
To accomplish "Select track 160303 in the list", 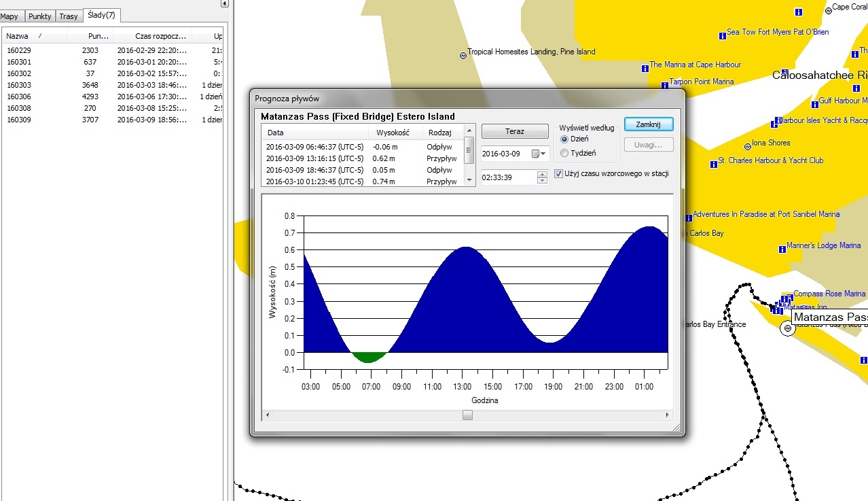I will tap(19, 85).
